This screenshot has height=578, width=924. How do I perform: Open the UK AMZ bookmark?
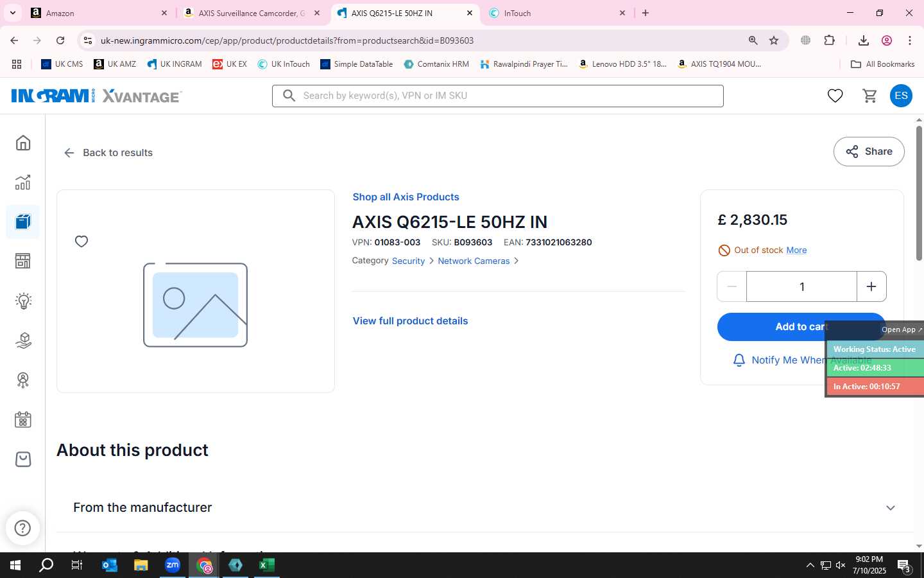tap(115, 64)
